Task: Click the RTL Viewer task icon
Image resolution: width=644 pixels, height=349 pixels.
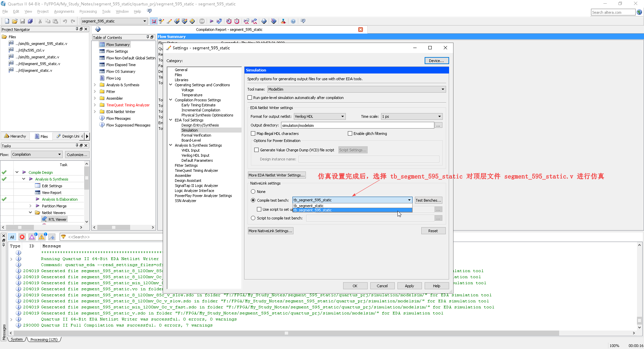Action: coord(44,219)
